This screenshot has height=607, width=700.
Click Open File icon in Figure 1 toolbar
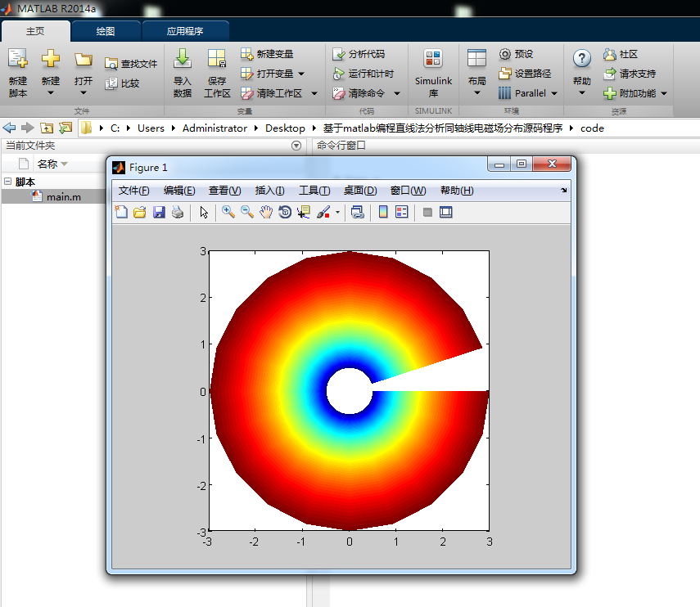click(x=140, y=213)
